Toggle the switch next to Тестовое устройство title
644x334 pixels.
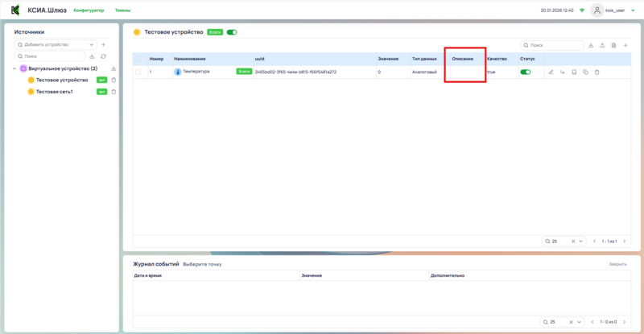point(232,32)
